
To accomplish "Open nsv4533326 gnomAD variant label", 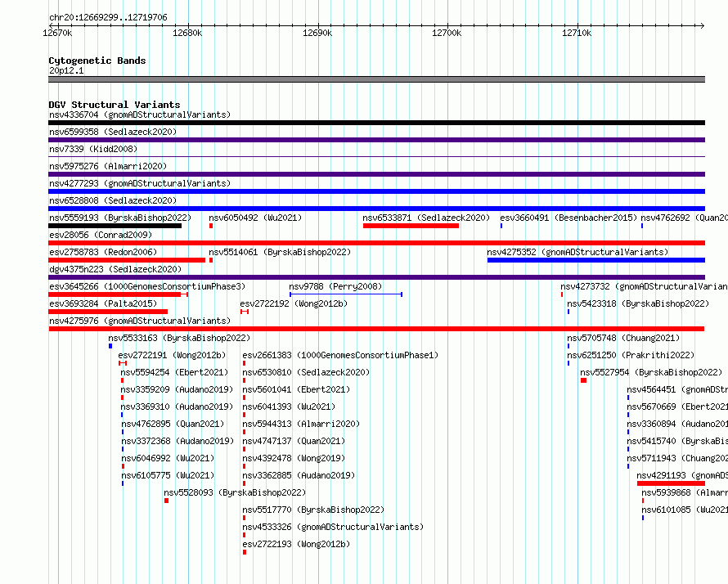I will pos(333,527).
